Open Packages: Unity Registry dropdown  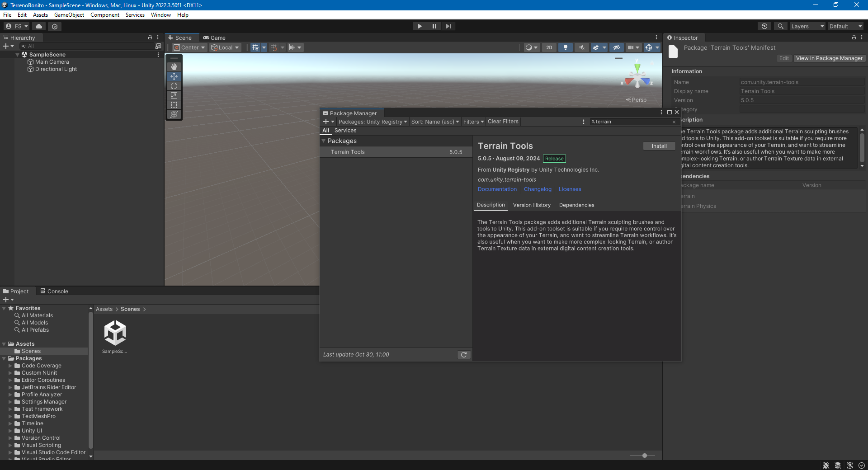(373, 122)
